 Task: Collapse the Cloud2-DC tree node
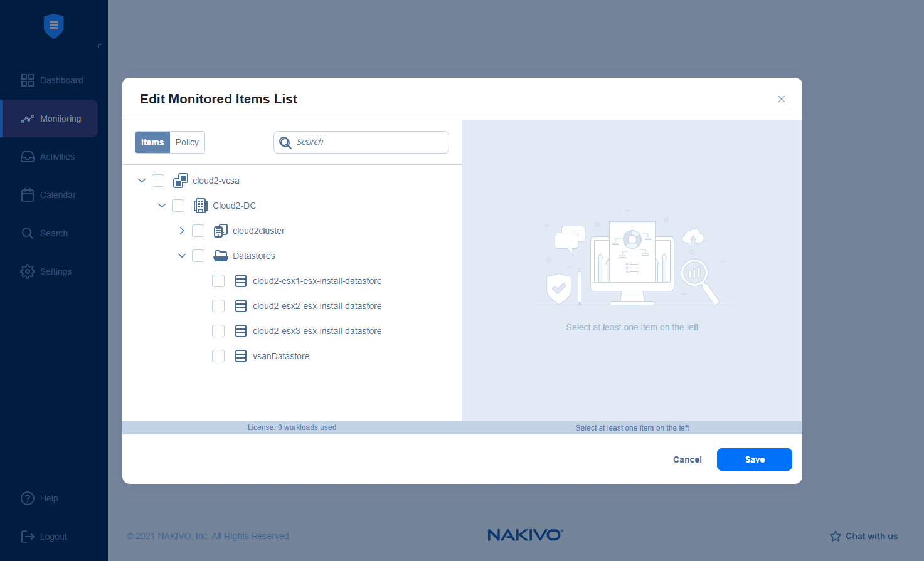point(162,206)
